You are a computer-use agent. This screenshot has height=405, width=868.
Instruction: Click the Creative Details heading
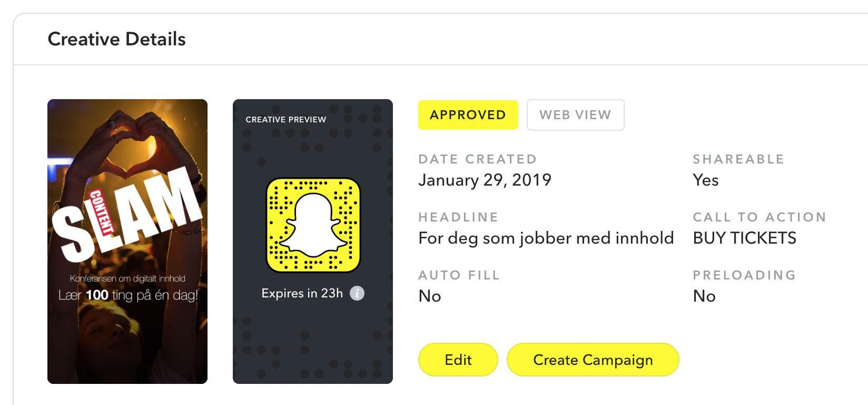(117, 39)
